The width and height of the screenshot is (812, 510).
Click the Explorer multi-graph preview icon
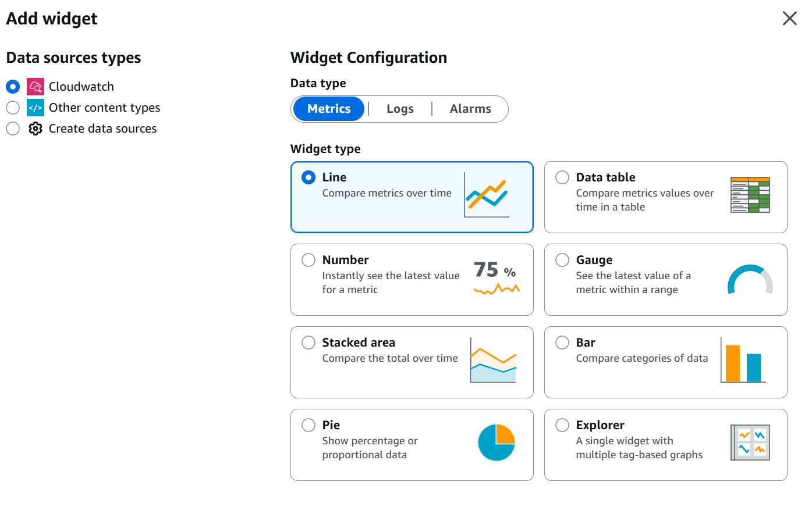[750, 443]
